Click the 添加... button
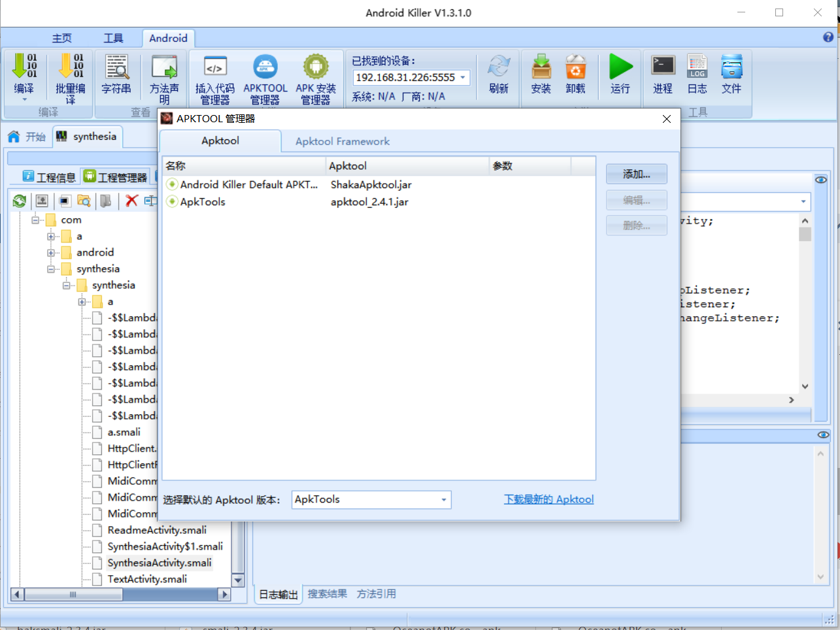Image resolution: width=840 pixels, height=630 pixels. pyautogui.click(x=637, y=174)
